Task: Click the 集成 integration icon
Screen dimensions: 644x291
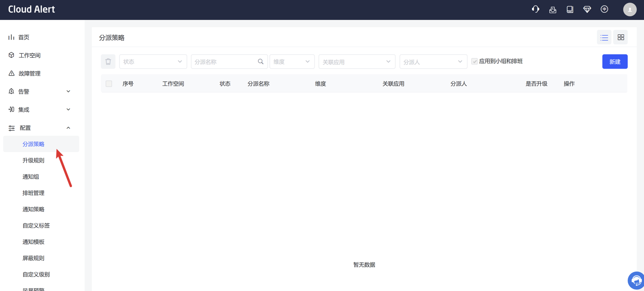Action: click(x=11, y=109)
